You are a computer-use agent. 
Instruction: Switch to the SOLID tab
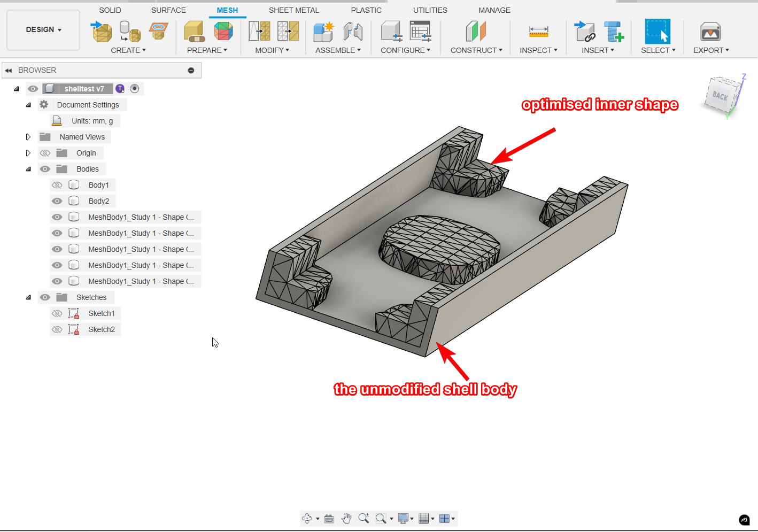point(110,10)
